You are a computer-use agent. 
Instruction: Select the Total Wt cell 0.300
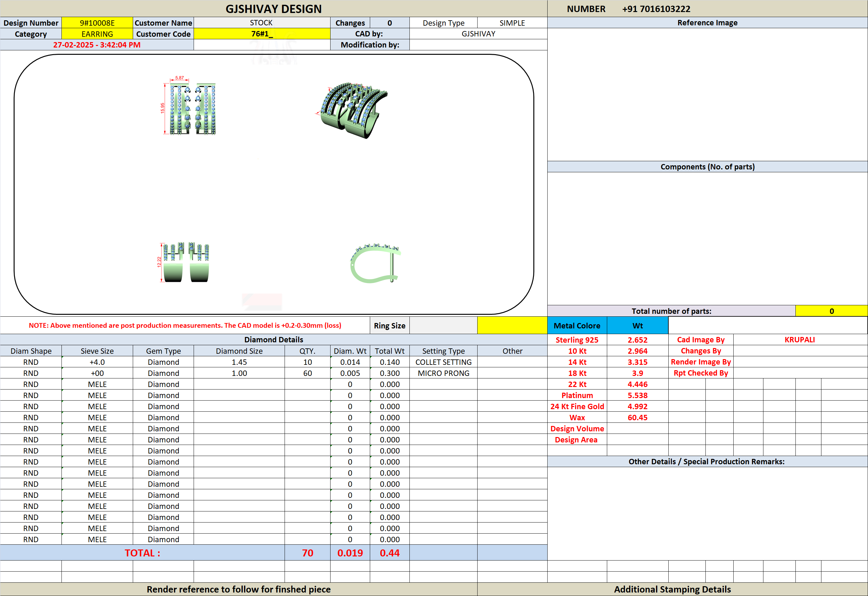390,373
